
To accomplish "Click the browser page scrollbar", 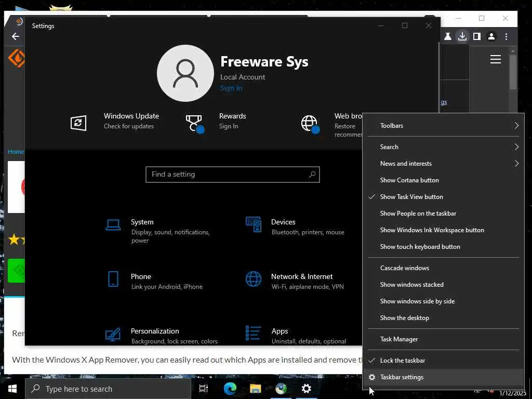I will (x=513, y=72).
